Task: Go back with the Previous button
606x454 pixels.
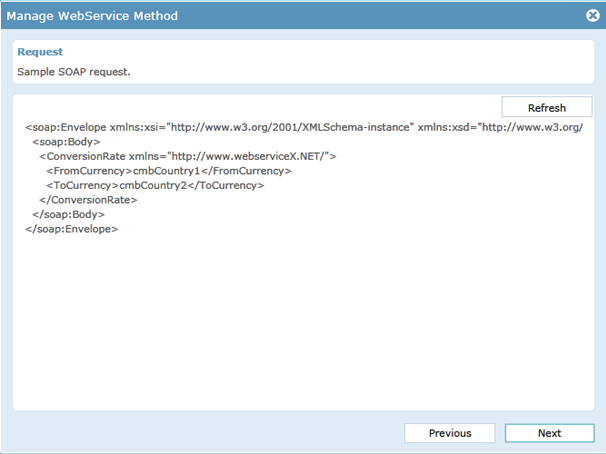Action: point(449,433)
